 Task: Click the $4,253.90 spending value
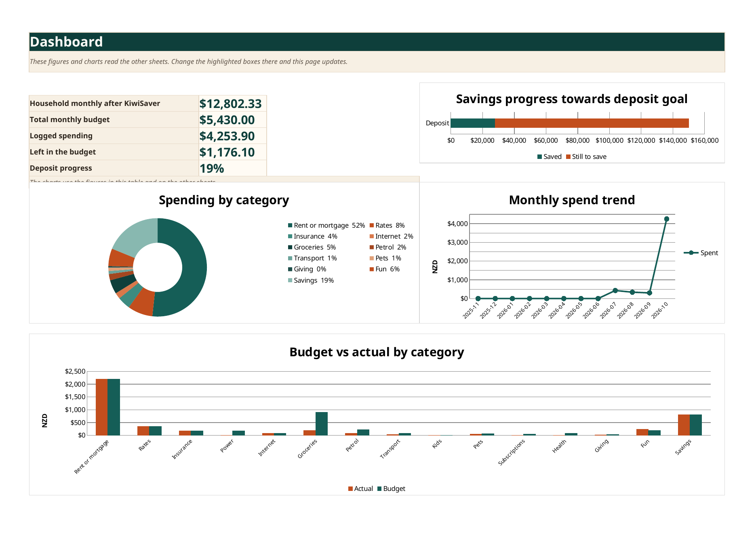point(227,136)
